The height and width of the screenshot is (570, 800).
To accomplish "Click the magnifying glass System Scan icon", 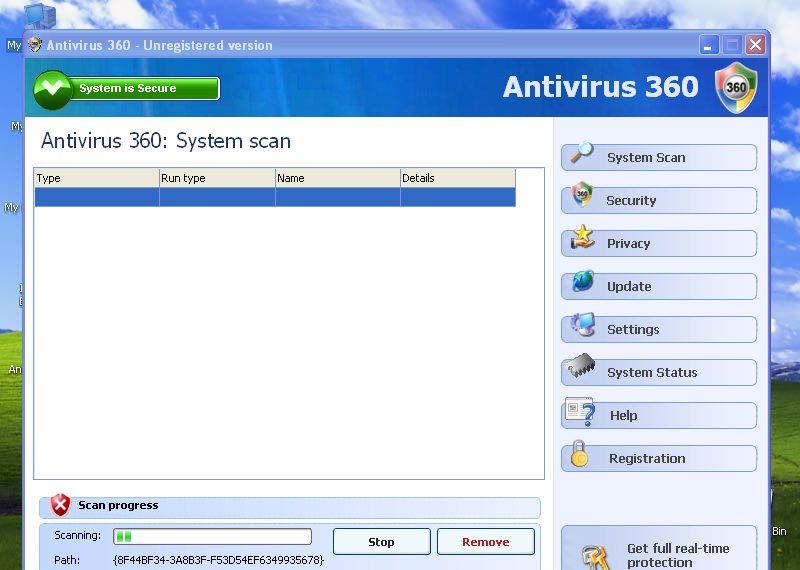I will click(x=582, y=154).
